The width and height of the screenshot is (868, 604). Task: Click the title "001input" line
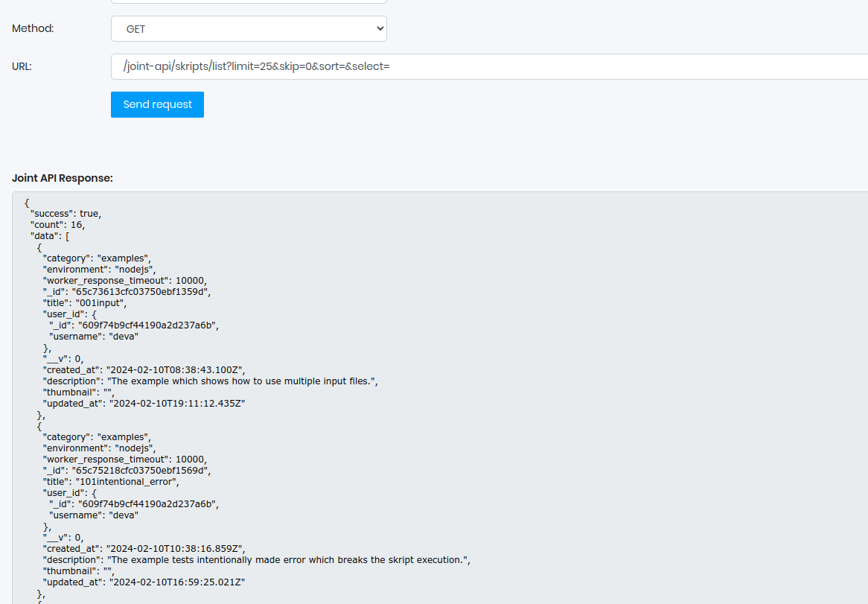[x=85, y=303]
